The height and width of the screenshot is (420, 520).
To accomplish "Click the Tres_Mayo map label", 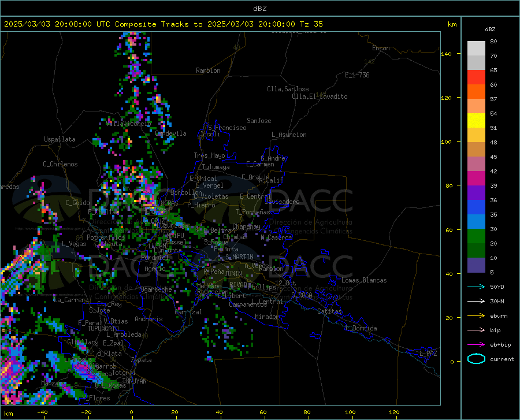I will tap(209, 155).
